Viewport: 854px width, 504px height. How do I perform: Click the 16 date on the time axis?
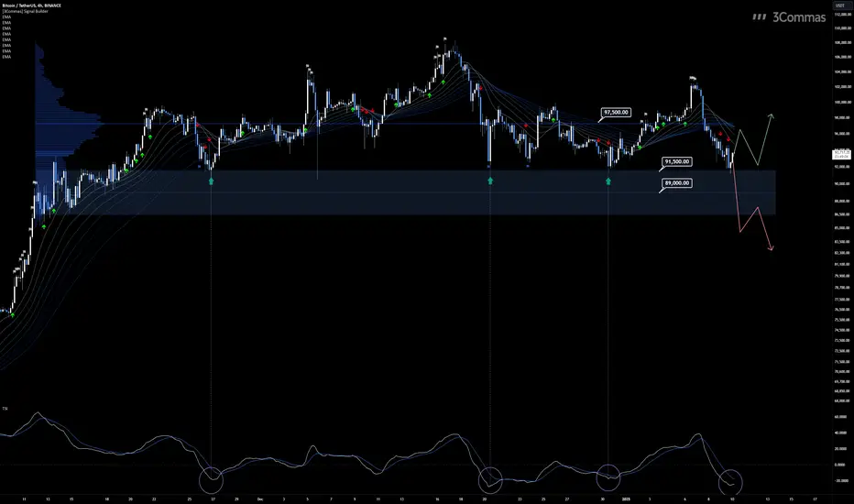click(437, 499)
